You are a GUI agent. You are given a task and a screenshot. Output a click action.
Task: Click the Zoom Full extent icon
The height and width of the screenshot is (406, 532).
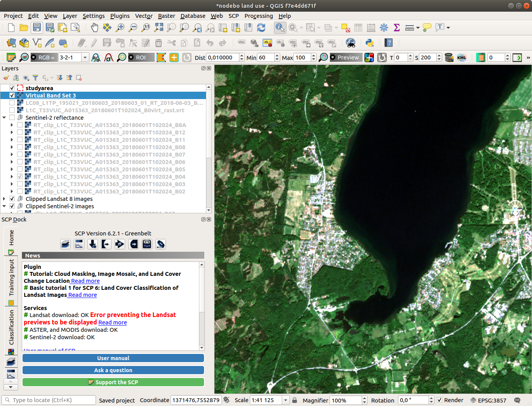[x=159, y=27]
